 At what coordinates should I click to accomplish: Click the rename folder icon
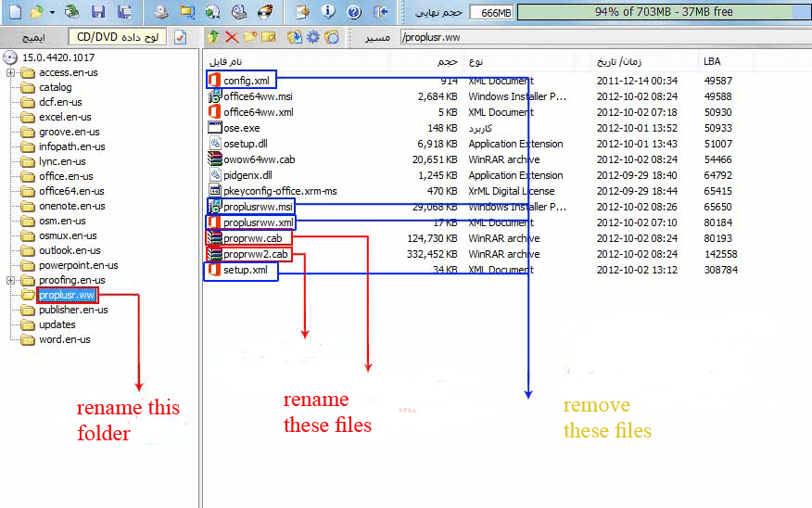(x=269, y=37)
